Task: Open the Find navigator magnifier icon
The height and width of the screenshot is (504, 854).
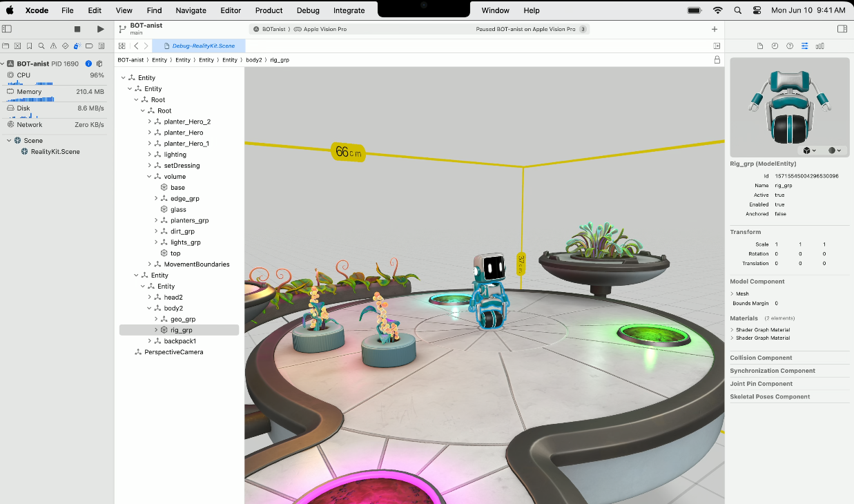Action: [41, 46]
